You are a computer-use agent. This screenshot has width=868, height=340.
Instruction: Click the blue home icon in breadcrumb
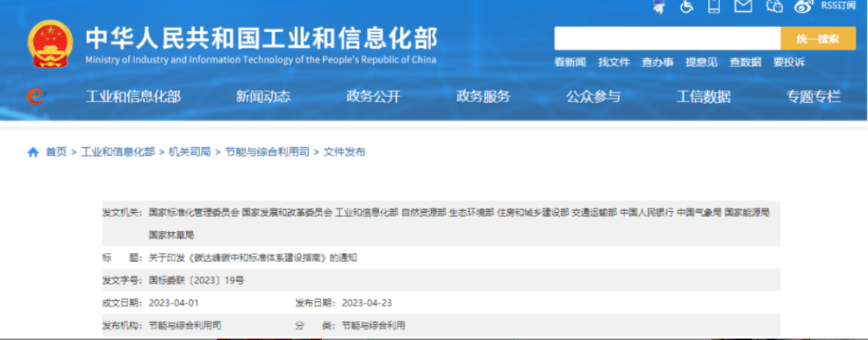33,152
